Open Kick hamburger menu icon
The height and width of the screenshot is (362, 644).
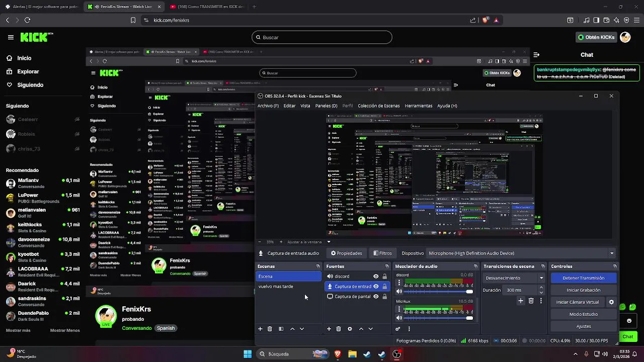click(11, 37)
